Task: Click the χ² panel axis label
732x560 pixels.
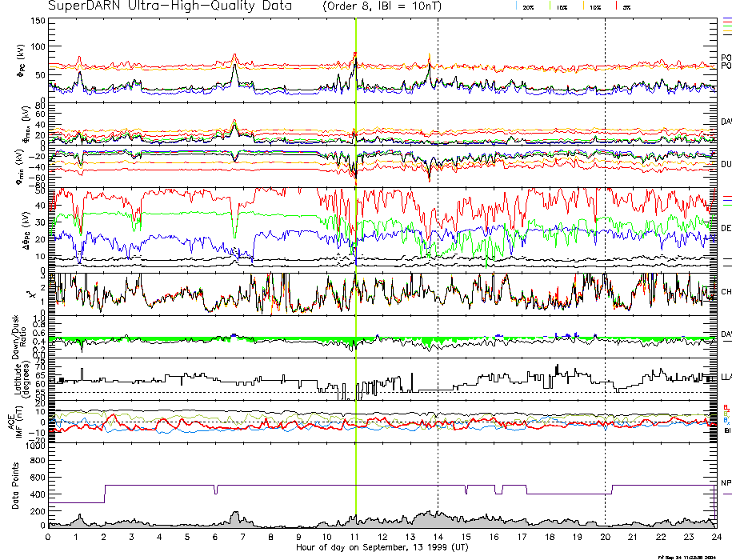Action: tap(31, 294)
